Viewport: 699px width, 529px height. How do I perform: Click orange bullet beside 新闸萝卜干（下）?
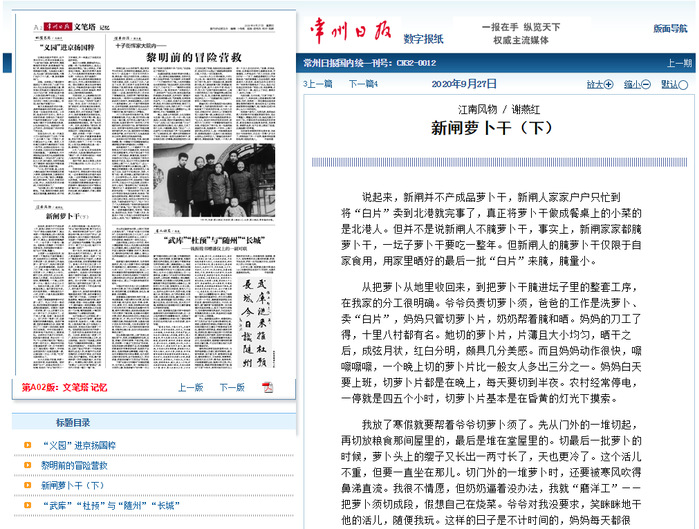click(27, 485)
